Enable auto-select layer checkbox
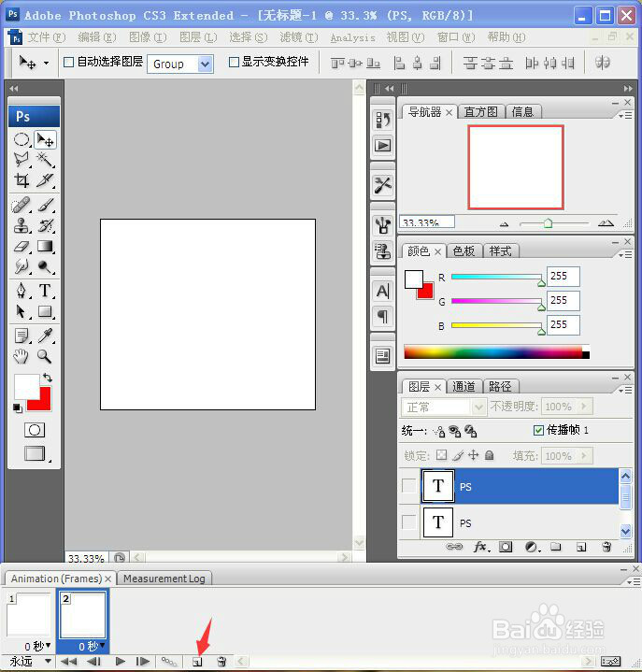 tap(68, 62)
